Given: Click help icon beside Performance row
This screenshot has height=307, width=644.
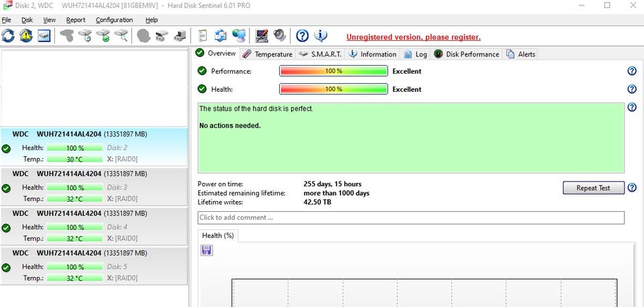Looking at the screenshot, I should (631, 71).
